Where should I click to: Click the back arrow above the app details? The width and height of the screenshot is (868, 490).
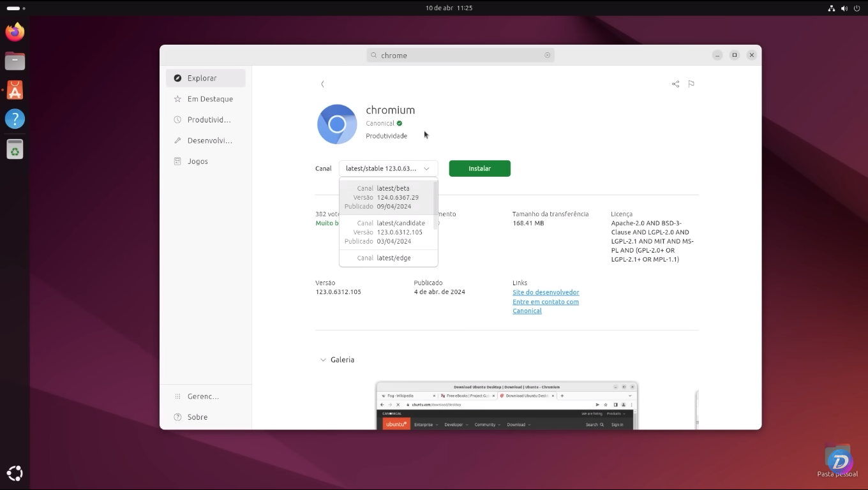[x=322, y=84]
